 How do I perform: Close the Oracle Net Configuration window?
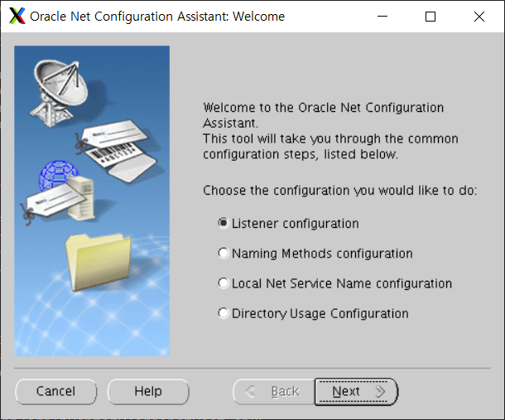pyautogui.click(x=479, y=16)
